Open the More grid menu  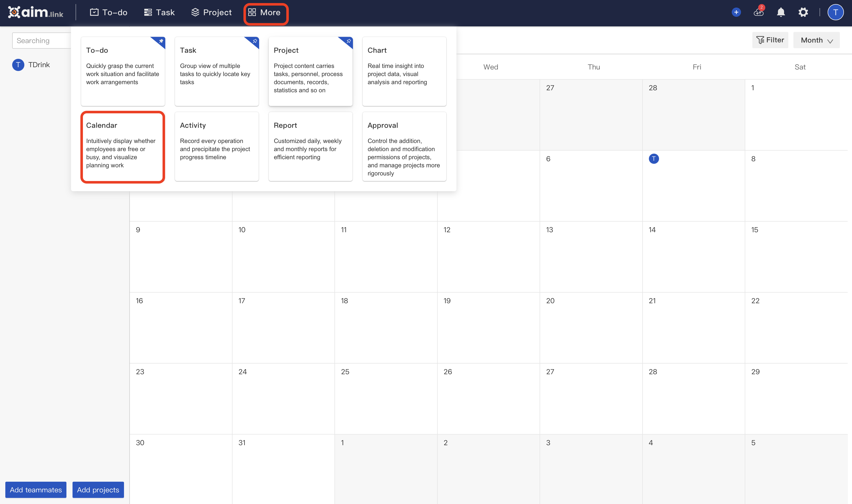coord(265,13)
